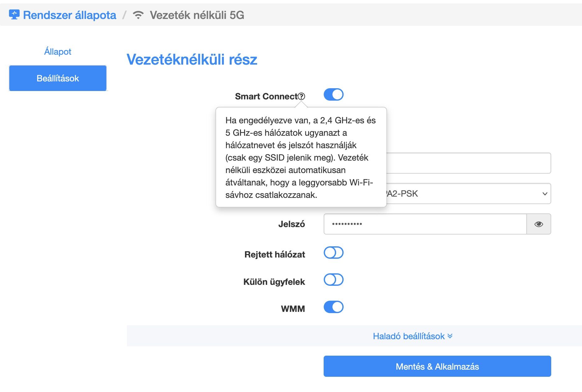
Task: Click the Vezeték nélküli 5G breadcrumb
Action: pyautogui.click(x=197, y=15)
